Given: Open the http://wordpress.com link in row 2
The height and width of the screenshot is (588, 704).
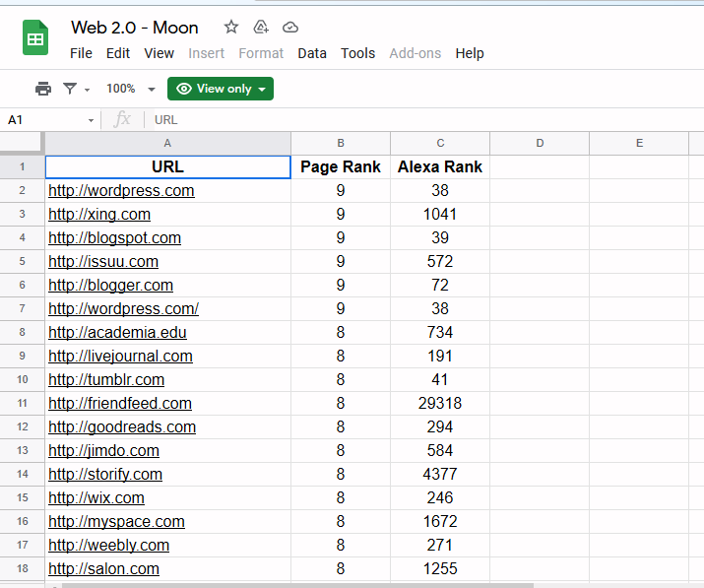Looking at the screenshot, I should tap(121, 191).
